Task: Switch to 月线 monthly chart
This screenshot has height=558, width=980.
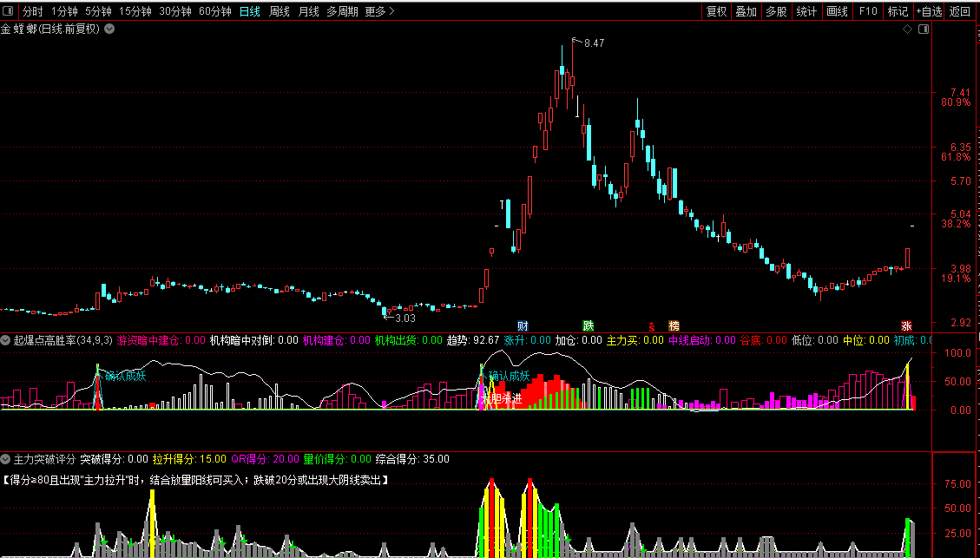Action: [x=308, y=11]
